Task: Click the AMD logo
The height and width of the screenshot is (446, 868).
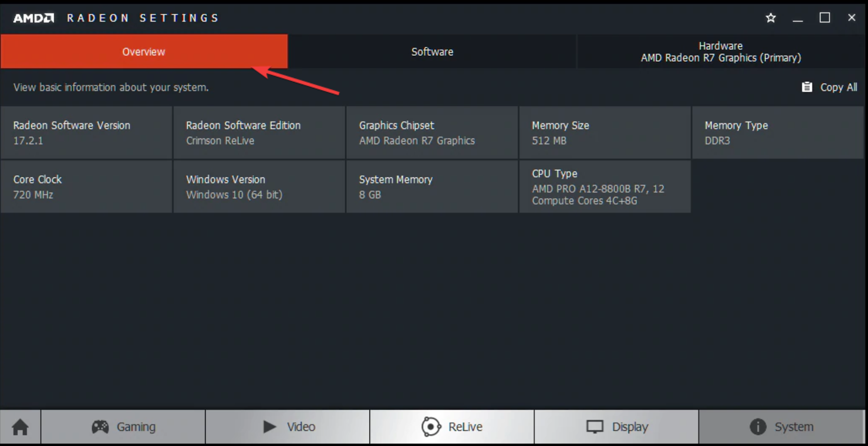Action: pos(34,18)
